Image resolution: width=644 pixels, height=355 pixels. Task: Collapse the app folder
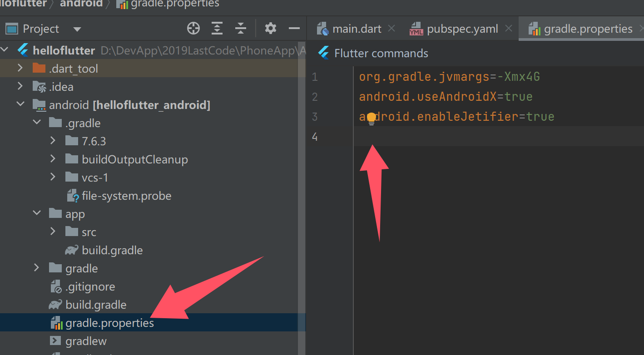click(36, 213)
